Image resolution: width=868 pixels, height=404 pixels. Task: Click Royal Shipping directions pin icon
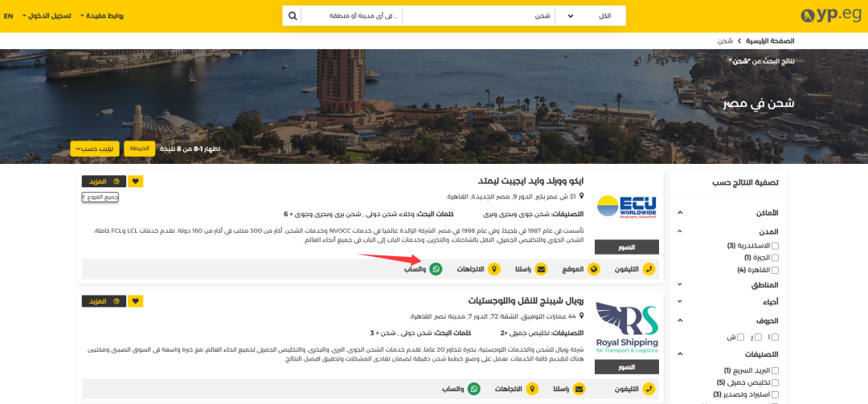click(532, 389)
